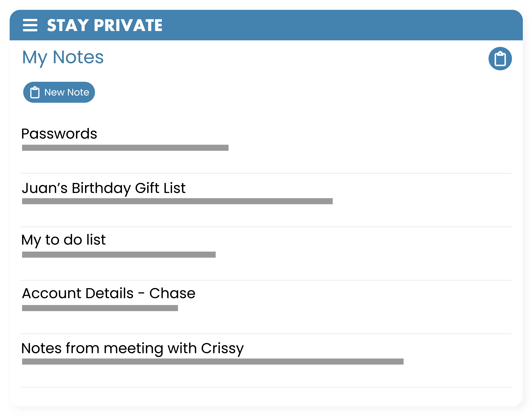The width and height of the screenshot is (532, 420).
Task: Select the clipboard icon inside New Note button
Action: (x=35, y=92)
